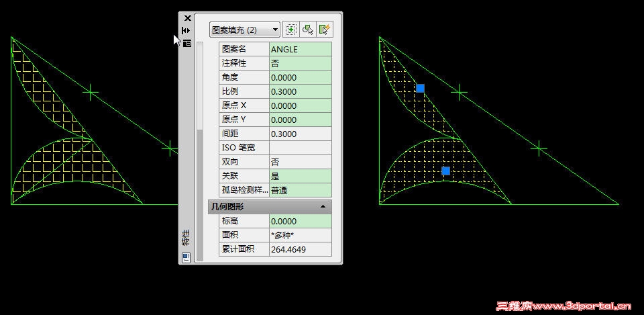
Task: Open the palette properties menu icon
Action: pyautogui.click(x=187, y=43)
